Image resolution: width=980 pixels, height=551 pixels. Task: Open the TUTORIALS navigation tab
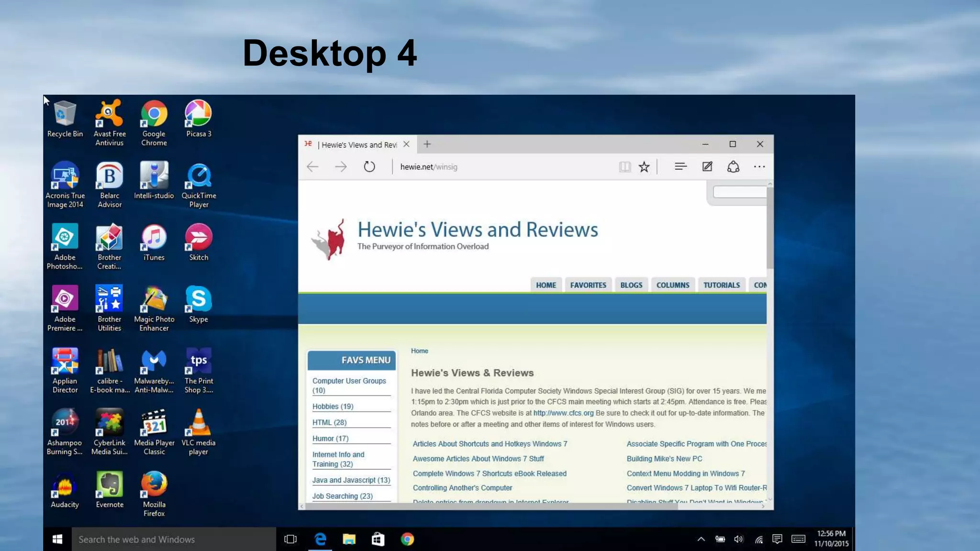[721, 285]
